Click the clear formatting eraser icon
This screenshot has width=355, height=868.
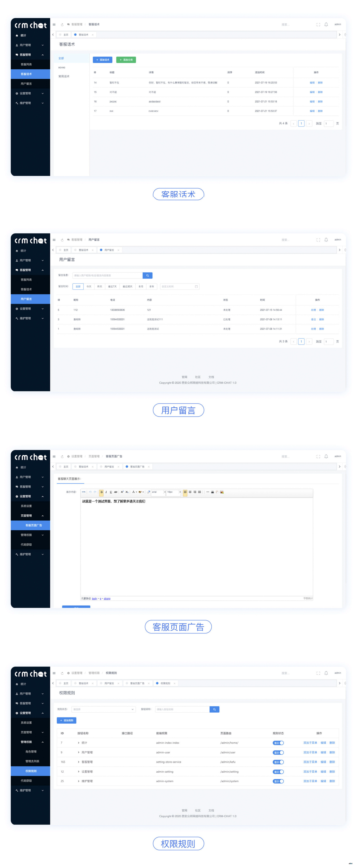click(x=148, y=492)
